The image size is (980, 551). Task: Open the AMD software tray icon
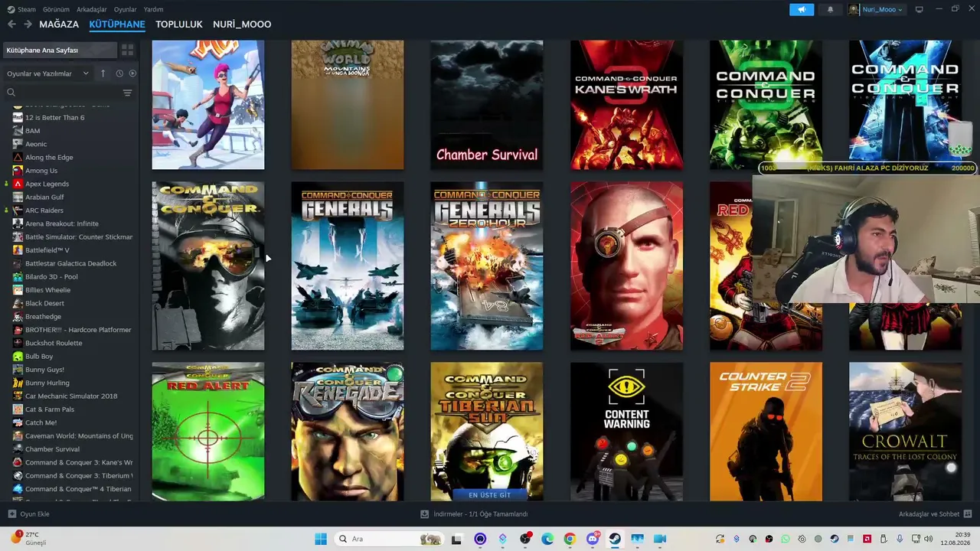867,539
